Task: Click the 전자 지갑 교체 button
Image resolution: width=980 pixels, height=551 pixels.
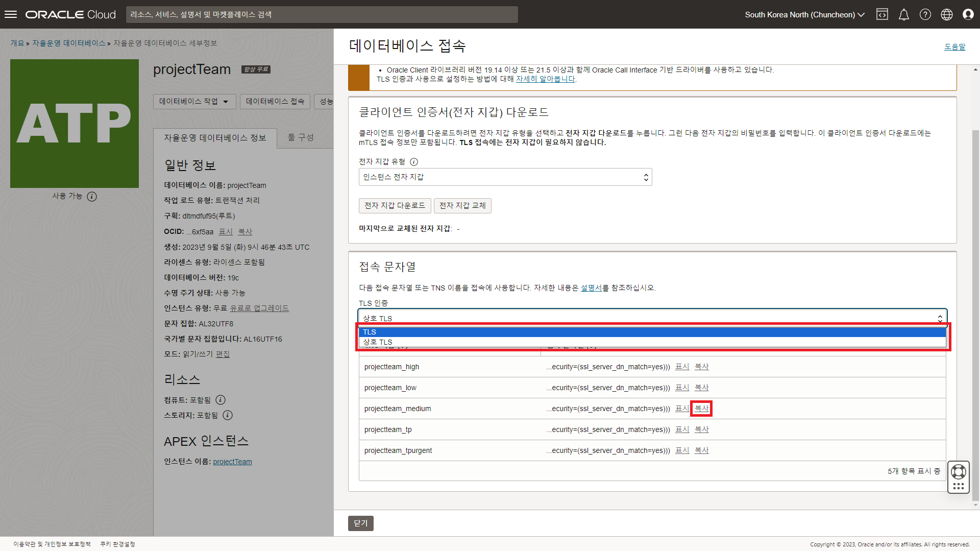Action: (462, 206)
